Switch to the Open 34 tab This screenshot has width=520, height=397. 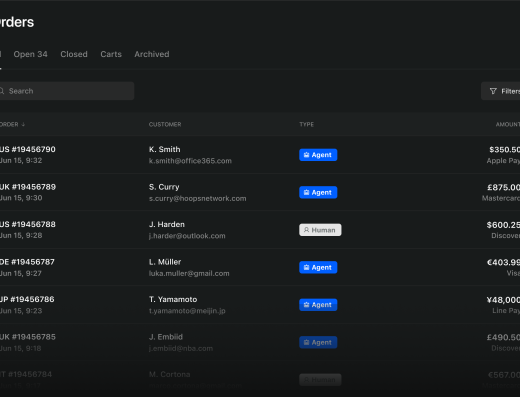(30, 54)
